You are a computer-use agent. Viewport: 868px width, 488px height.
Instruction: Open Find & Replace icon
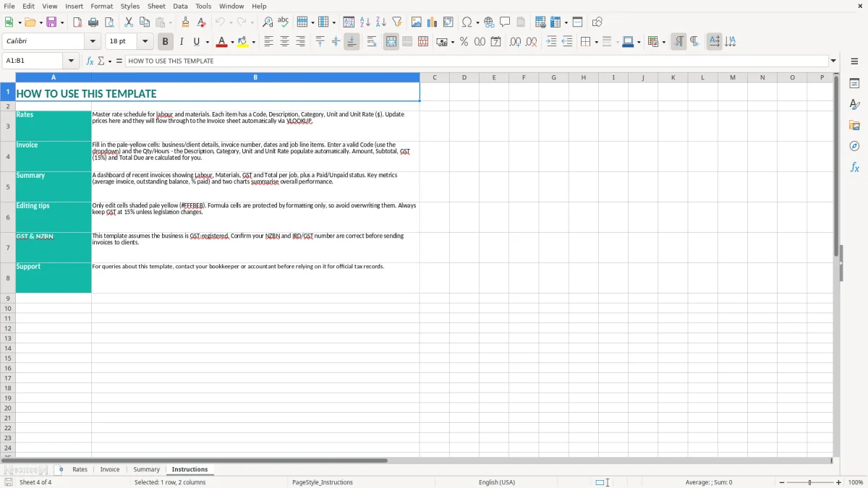268,22
